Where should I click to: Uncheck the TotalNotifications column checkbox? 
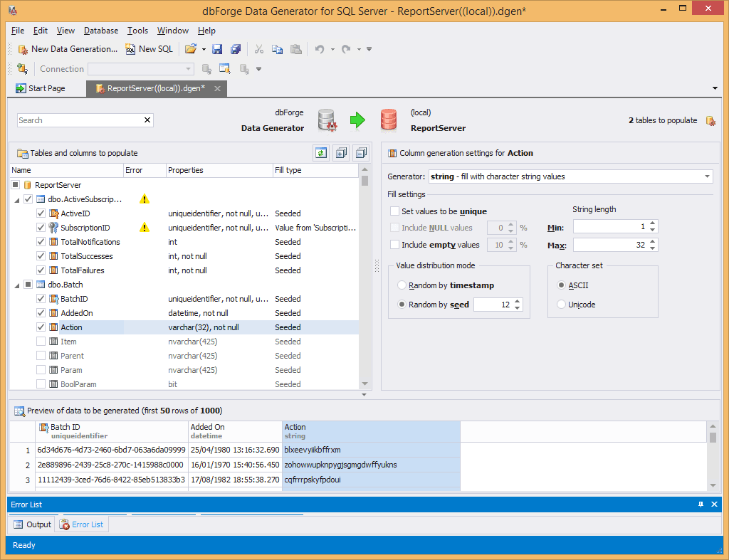click(41, 242)
